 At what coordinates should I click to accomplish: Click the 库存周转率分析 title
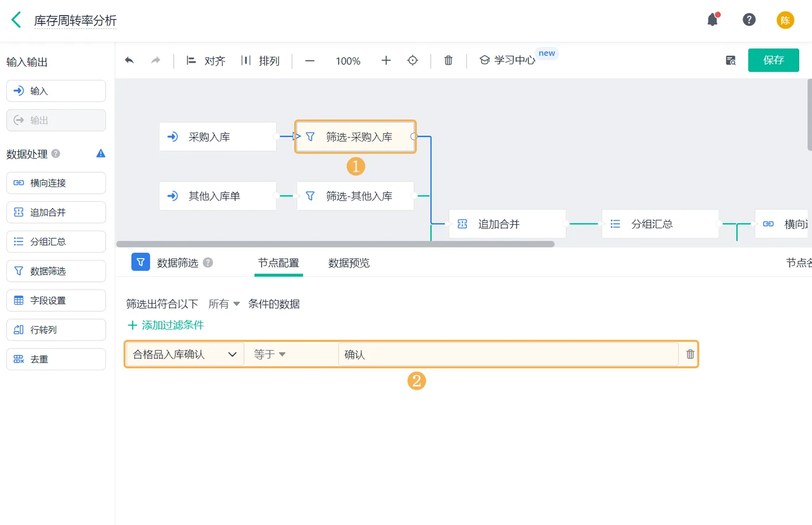pyautogui.click(x=75, y=20)
